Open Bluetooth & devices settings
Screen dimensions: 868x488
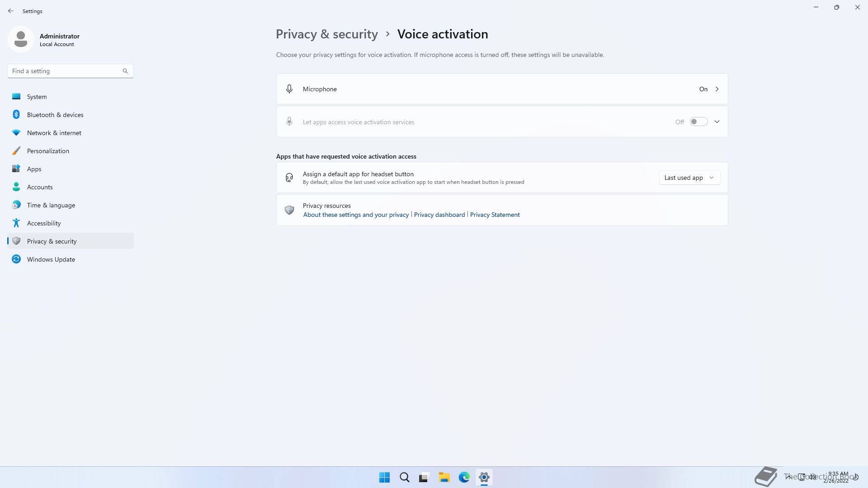[55, 115]
